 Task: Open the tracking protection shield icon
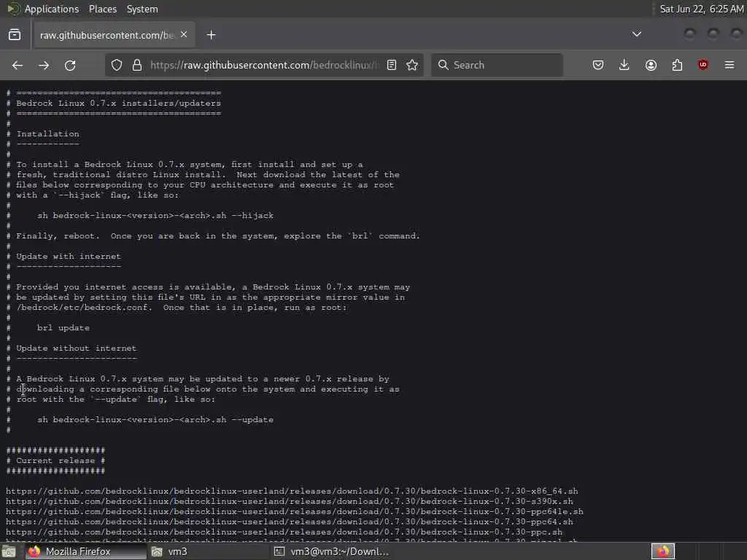point(117,65)
